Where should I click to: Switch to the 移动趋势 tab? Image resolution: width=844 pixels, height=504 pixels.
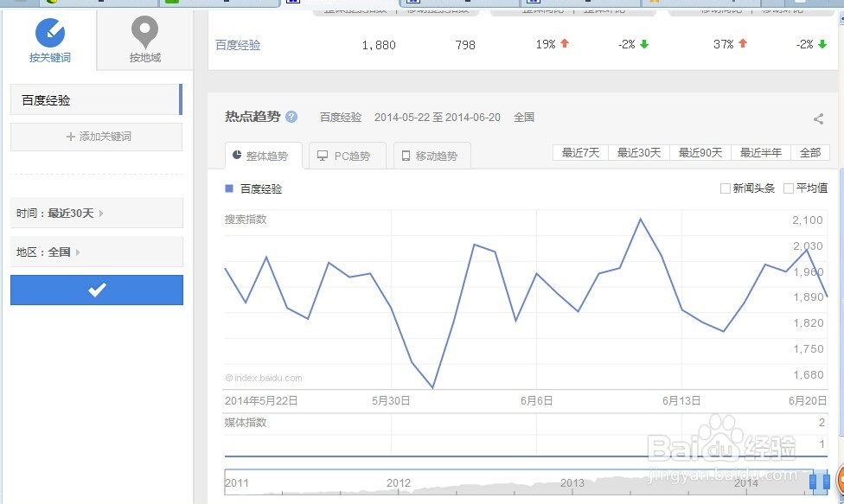[x=432, y=156]
